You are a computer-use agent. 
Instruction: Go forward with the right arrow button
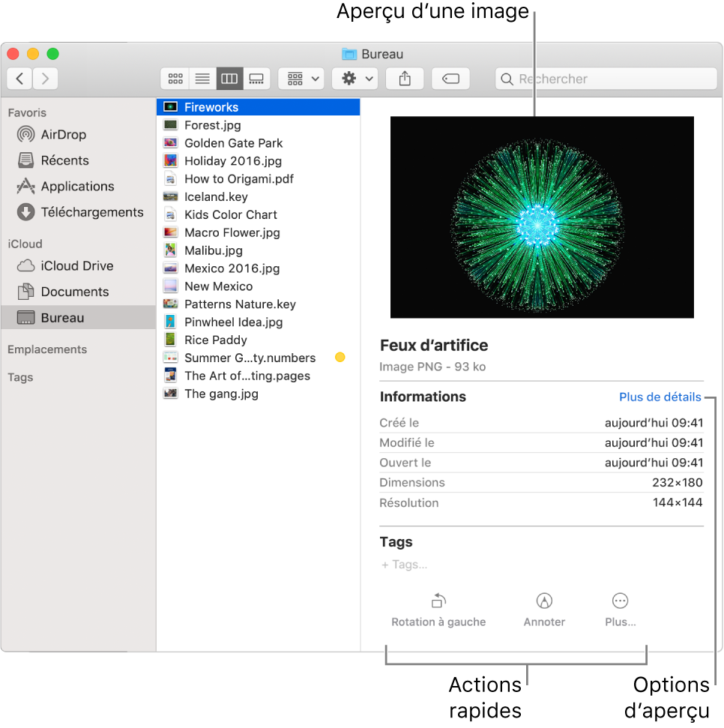click(x=45, y=79)
